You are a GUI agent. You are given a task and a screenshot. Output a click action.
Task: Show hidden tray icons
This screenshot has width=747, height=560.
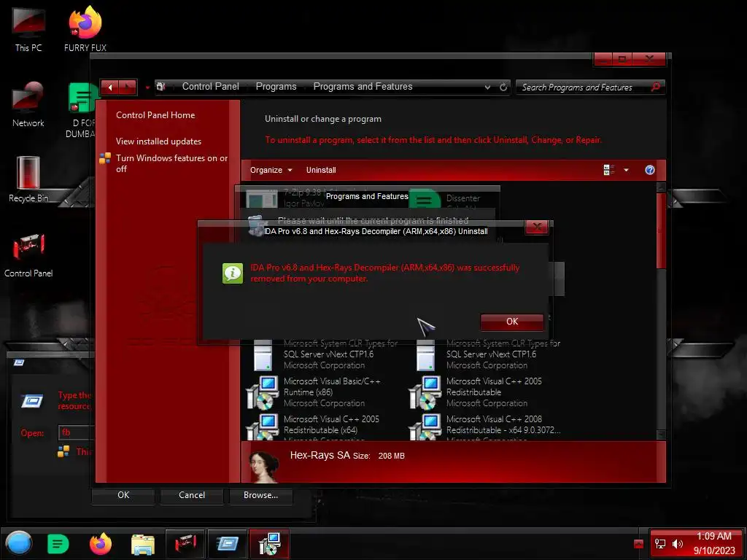pyautogui.click(x=638, y=544)
